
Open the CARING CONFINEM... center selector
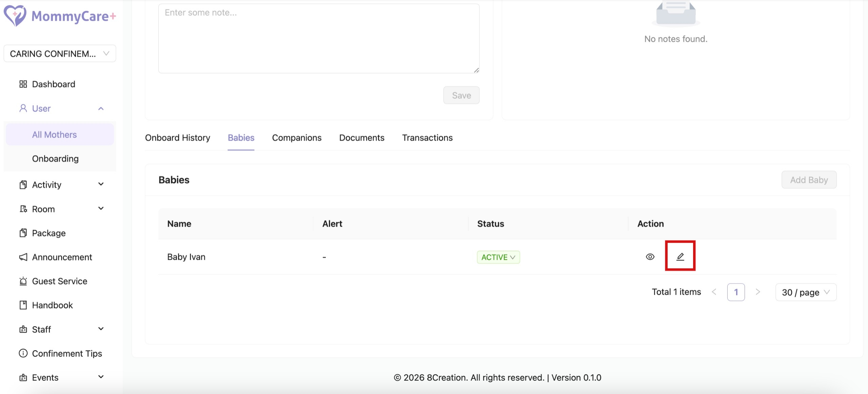point(60,54)
